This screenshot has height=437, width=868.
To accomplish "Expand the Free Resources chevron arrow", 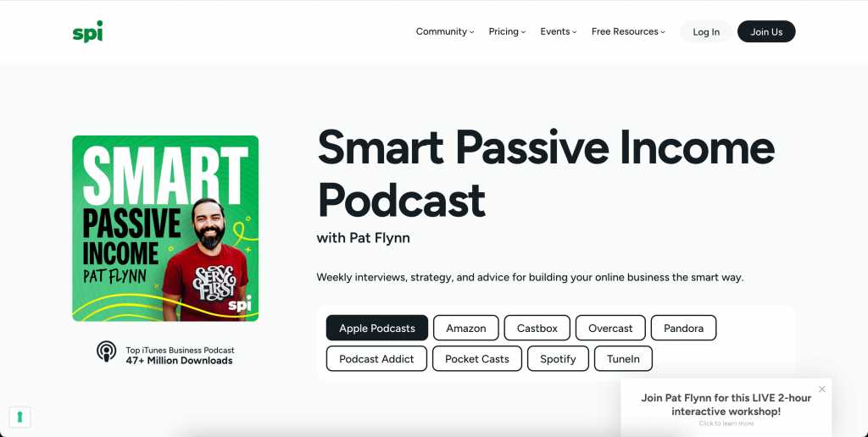I will 663,32.
